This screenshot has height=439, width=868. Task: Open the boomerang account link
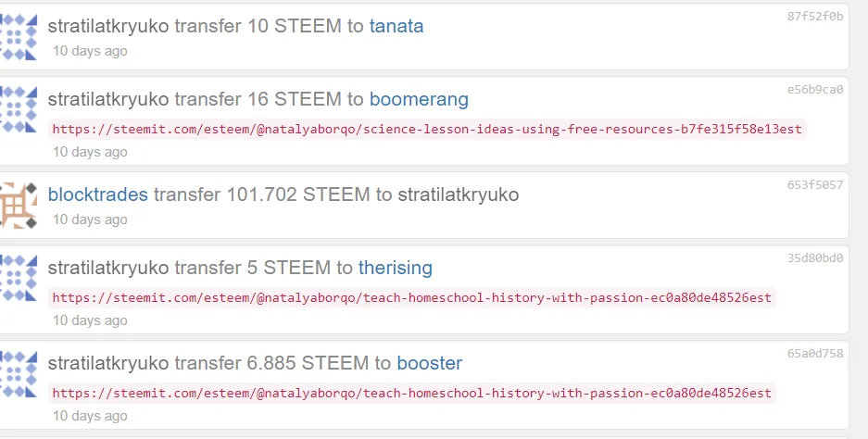419,99
